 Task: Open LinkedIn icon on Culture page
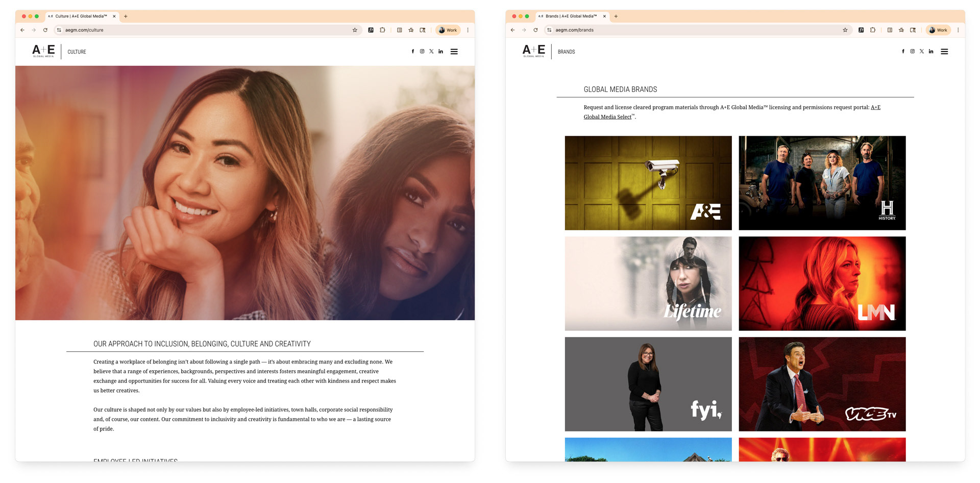coord(441,52)
